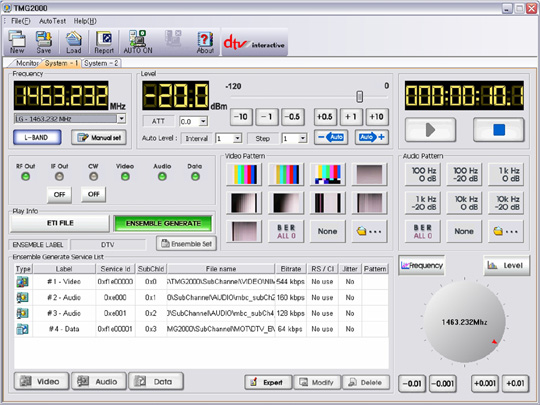Screen dimensions: 540x405
Task: Open the frequency preset dropdown
Action: [121, 119]
